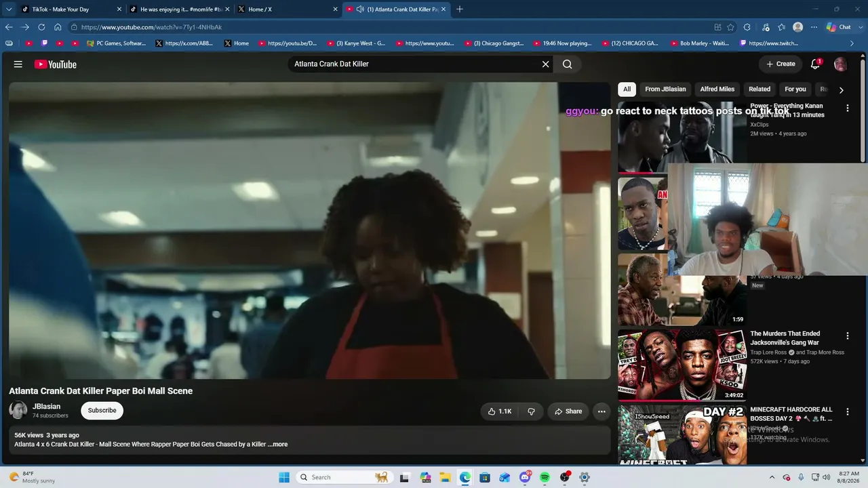The image size is (868, 488).
Task: Like the video with 1.1K likes
Action: pos(500,411)
